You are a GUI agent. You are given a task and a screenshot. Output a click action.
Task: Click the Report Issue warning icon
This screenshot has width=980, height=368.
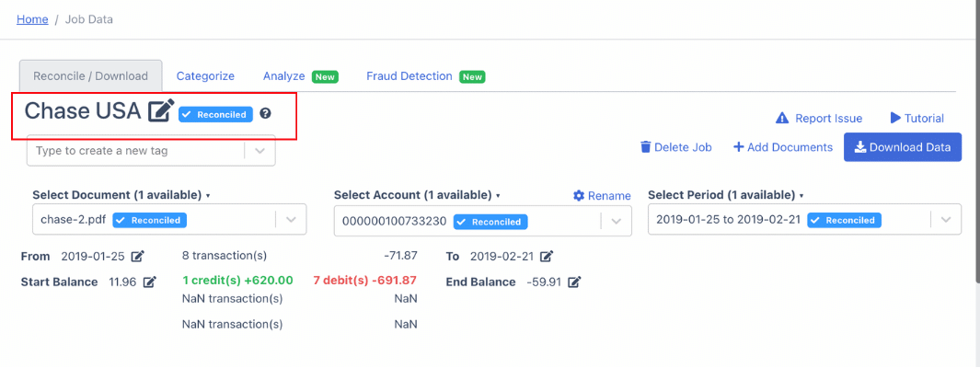pyautogui.click(x=782, y=118)
